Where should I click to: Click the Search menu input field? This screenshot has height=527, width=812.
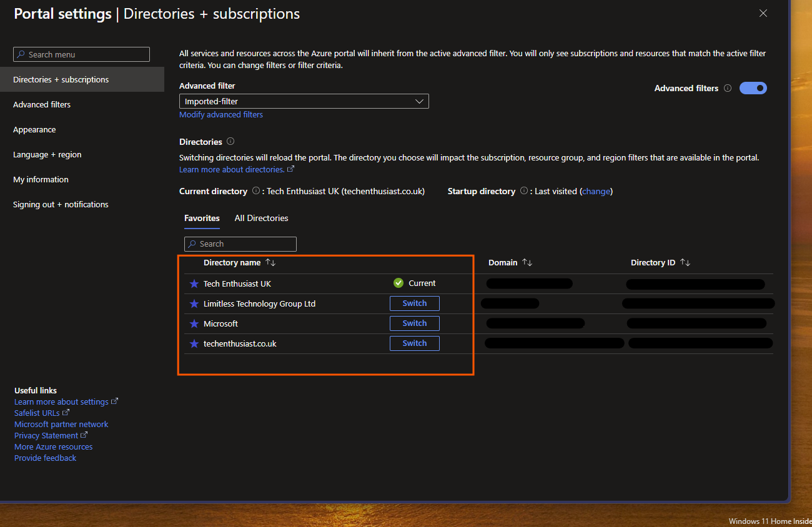(x=81, y=54)
